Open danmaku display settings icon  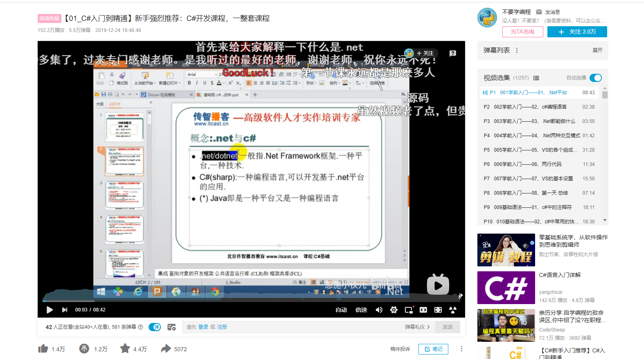(172, 327)
